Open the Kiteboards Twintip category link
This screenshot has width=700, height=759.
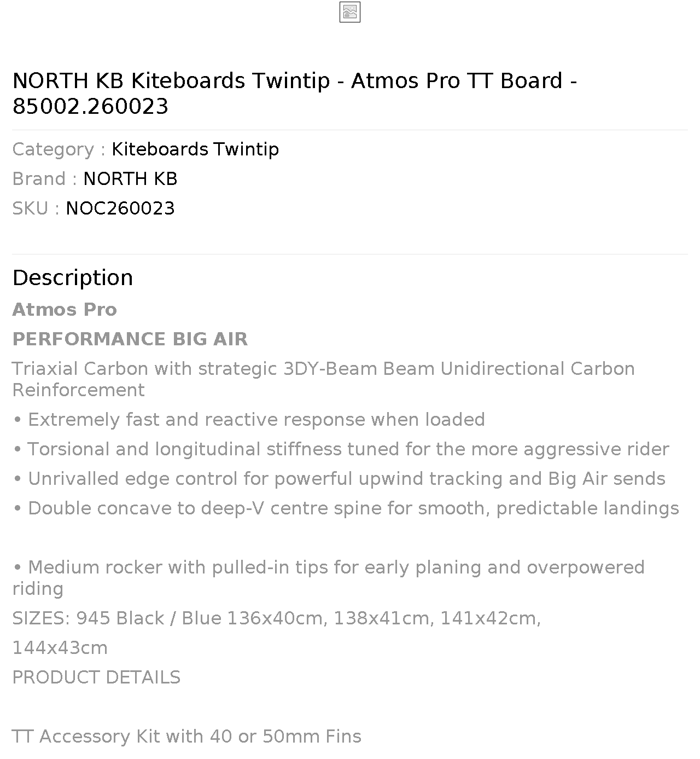tap(195, 149)
